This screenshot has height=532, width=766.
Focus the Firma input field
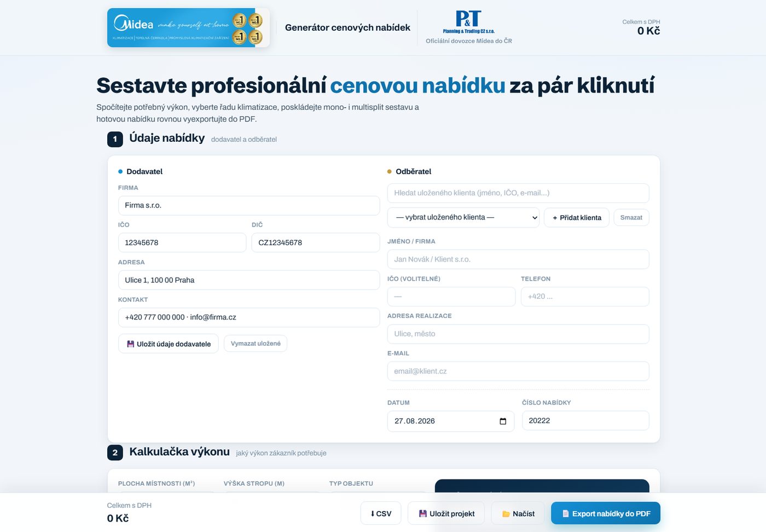(x=249, y=205)
